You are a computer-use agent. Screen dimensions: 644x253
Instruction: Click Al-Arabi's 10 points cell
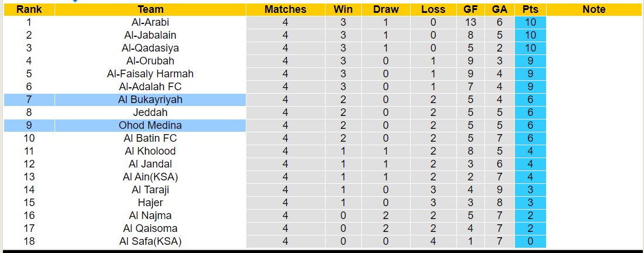tap(530, 22)
